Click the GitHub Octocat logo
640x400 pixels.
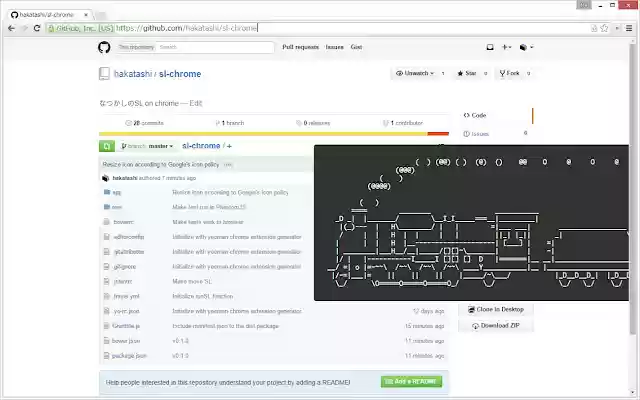104,47
